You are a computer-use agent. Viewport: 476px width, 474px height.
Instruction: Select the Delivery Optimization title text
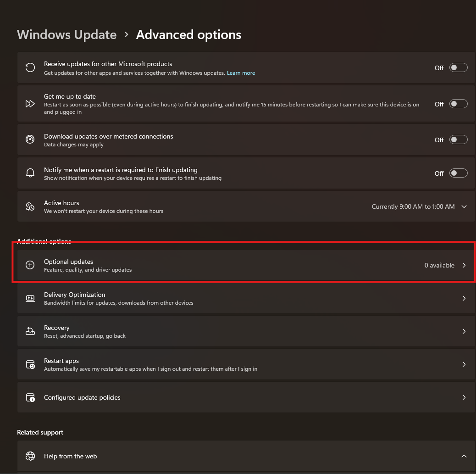click(x=74, y=295)
